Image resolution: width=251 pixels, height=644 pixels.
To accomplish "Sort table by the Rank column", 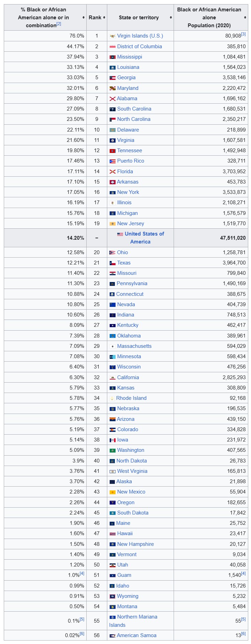I will coord(104,18).
